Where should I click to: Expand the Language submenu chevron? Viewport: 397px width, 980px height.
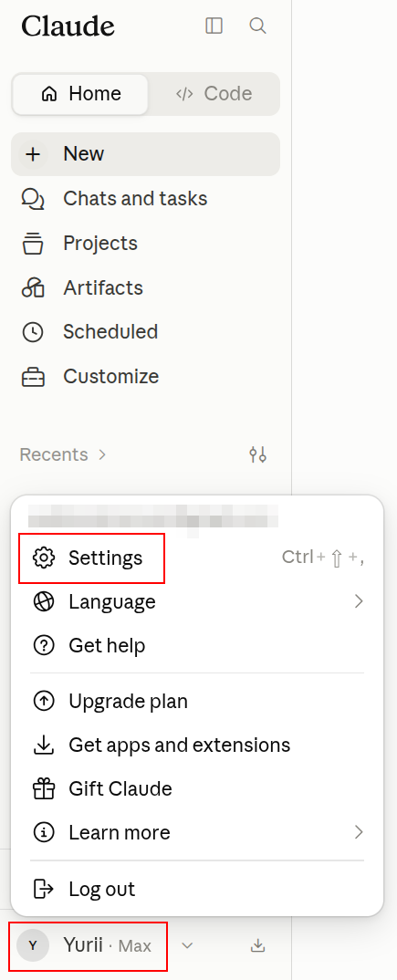pos(359,601)
